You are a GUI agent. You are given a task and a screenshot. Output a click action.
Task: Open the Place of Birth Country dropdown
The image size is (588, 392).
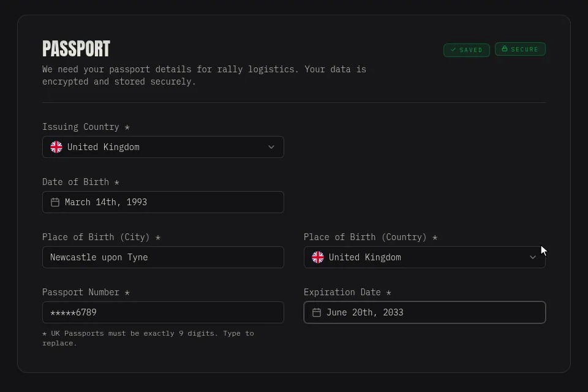[424, 257]
